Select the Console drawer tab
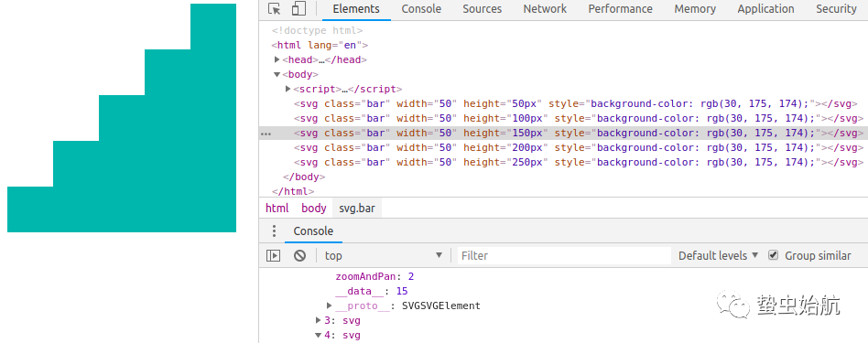 (313, 231)
